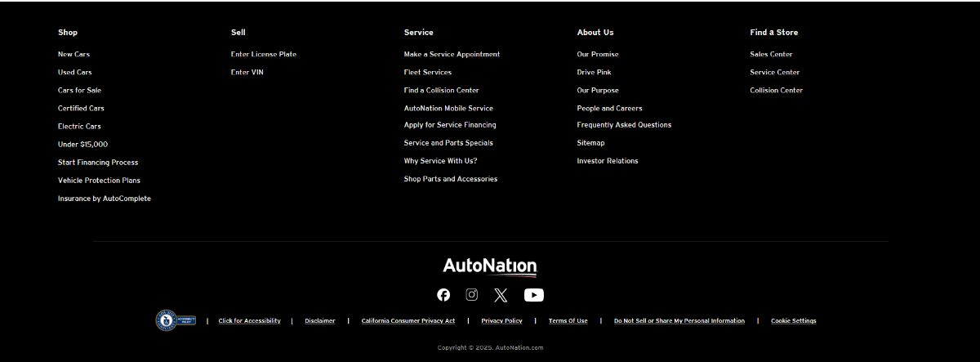This screenshot has width=980, height=362.
Task: Open AutoNation's Facebook page icon
Action: [443, 295]
